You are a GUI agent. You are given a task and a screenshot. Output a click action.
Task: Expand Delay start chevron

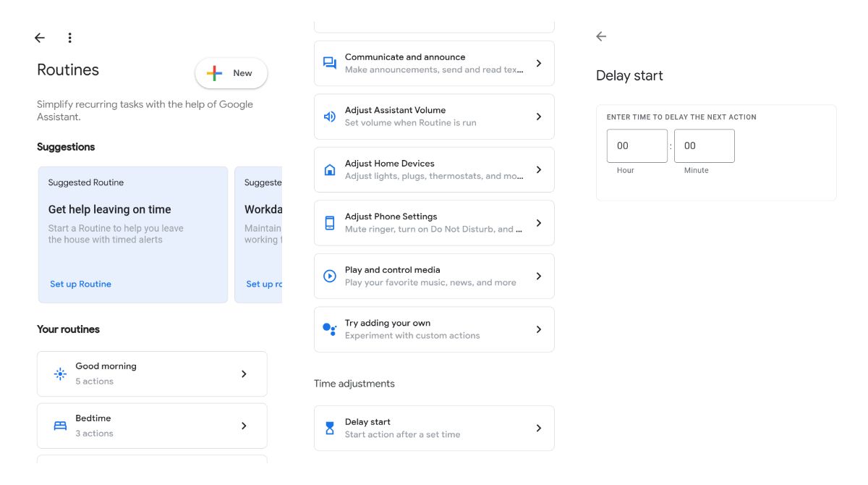(x=538, y=428)
